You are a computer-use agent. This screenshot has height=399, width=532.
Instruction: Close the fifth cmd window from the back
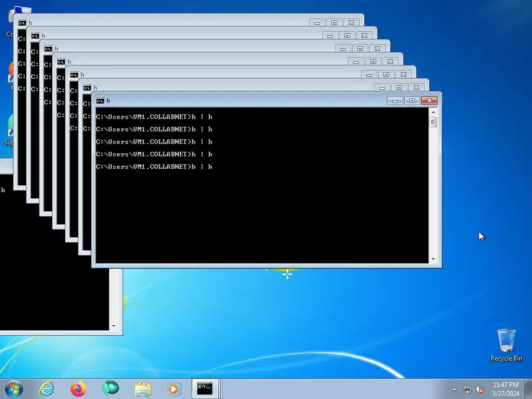pos(403,75)
